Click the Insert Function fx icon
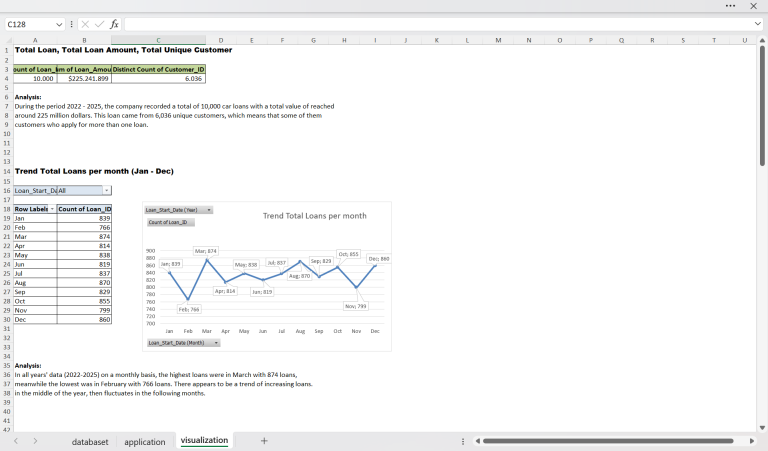 click(x=114, y=23)
